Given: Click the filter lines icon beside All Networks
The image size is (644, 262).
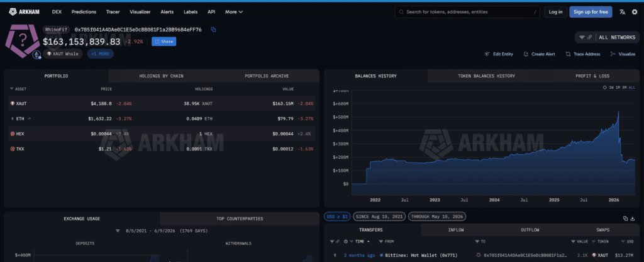Looking at the screenshot, I should (582, 37).
